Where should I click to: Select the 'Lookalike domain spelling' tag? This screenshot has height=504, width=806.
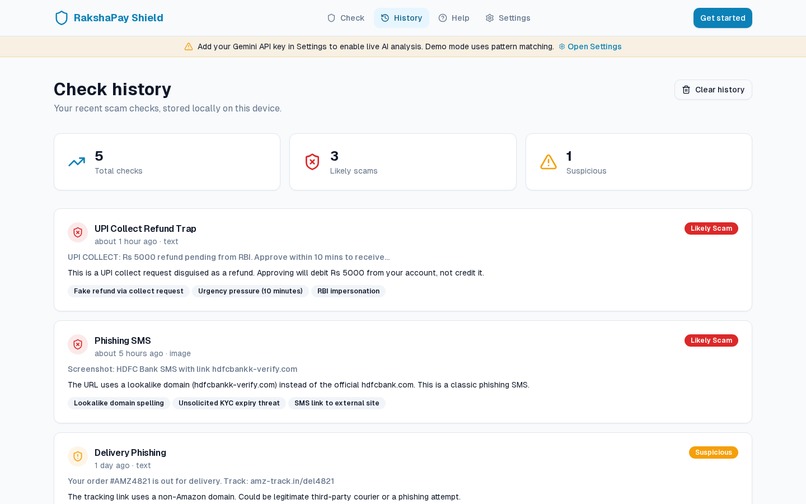point(119,403)
